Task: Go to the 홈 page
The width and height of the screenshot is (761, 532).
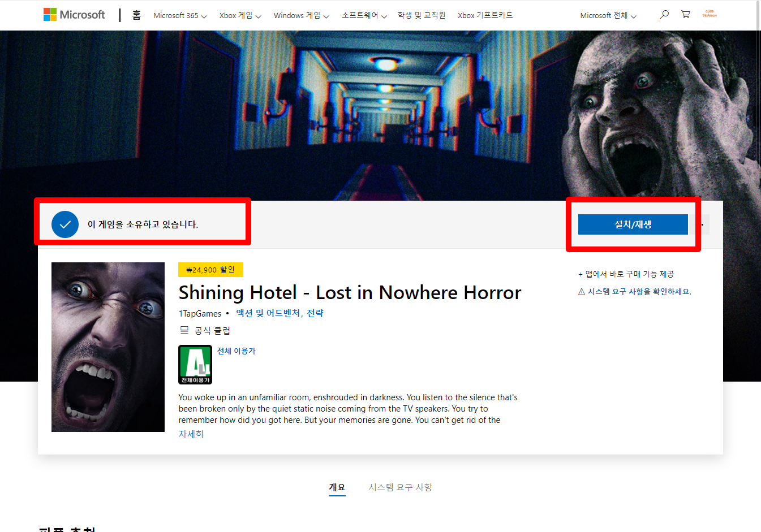Action: click(x=136, y=15)
